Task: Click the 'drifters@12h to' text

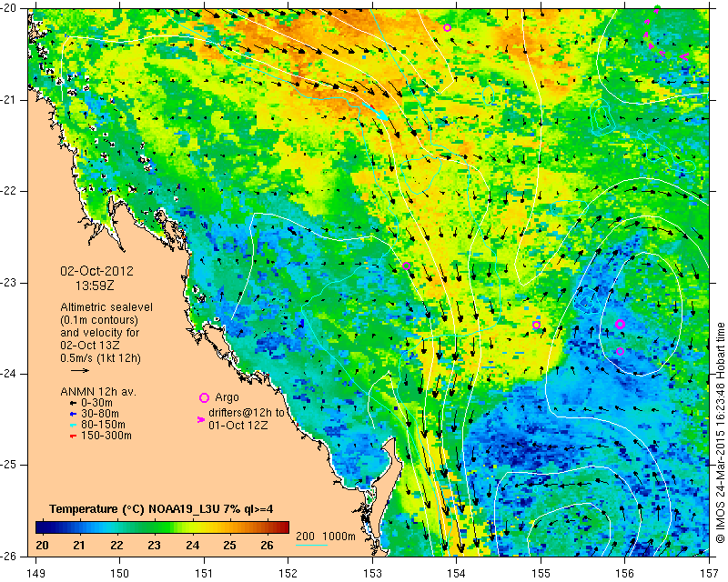Action: tap(246, 413)
